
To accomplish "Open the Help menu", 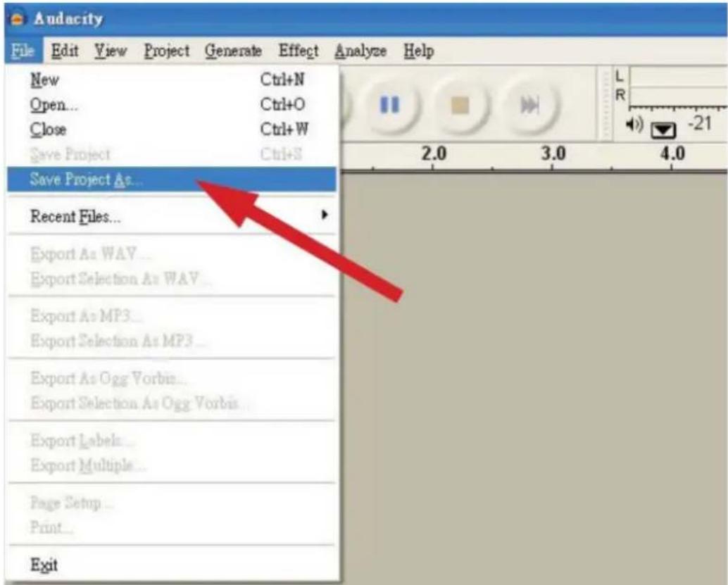I will click(419, 51).
